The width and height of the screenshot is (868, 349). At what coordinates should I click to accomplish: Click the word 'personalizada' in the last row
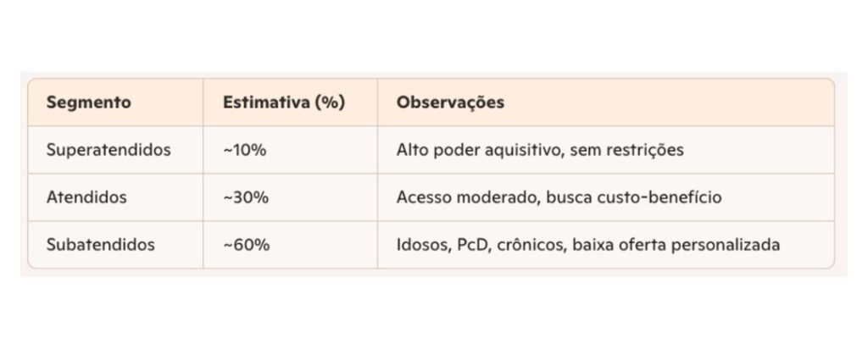click(726, 246)
